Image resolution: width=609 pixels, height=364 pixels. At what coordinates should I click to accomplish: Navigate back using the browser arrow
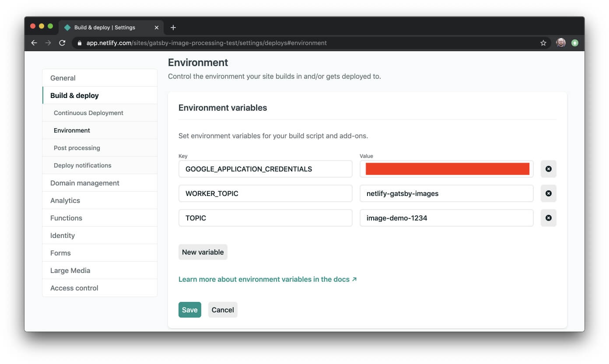pos(34,42)
